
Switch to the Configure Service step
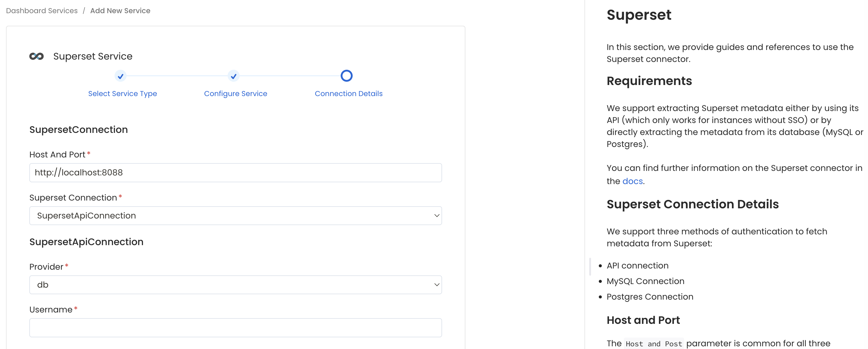point(235,93)
